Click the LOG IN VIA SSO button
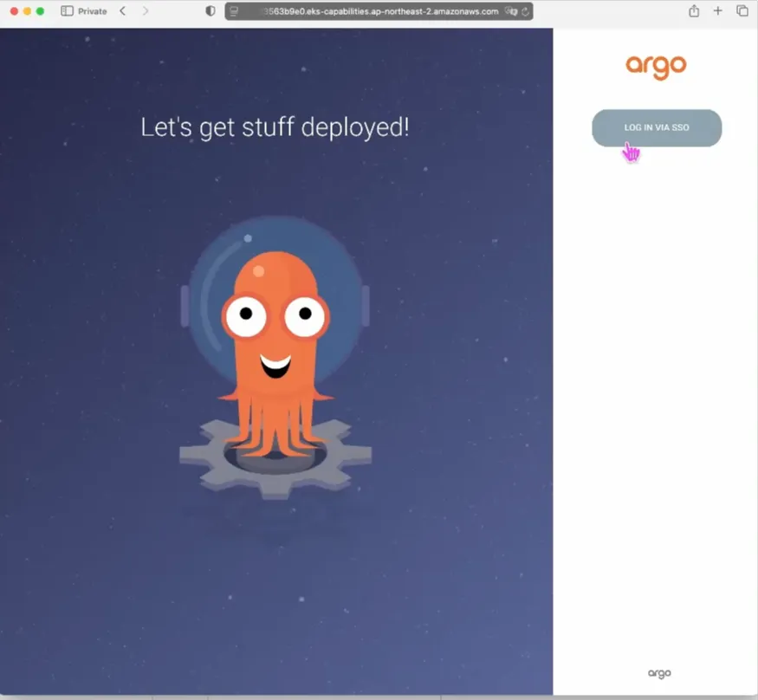758x700 pixels. [657, 127]
